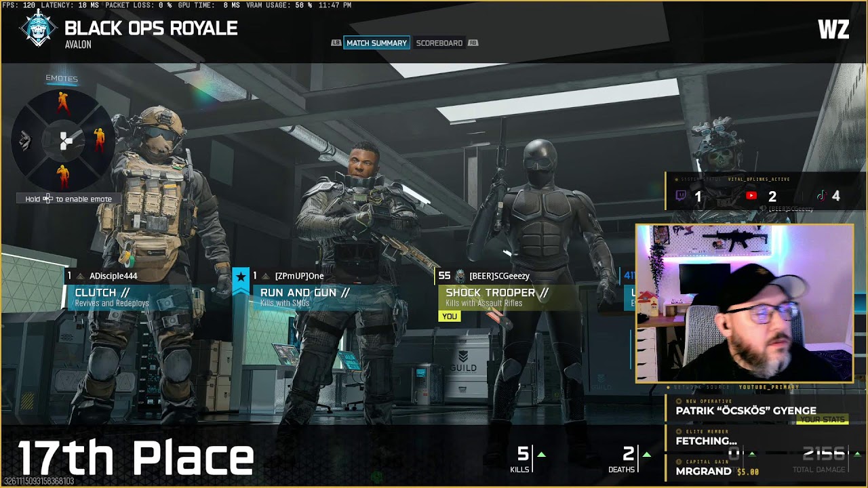Click the '2156' total damage value

824,453
